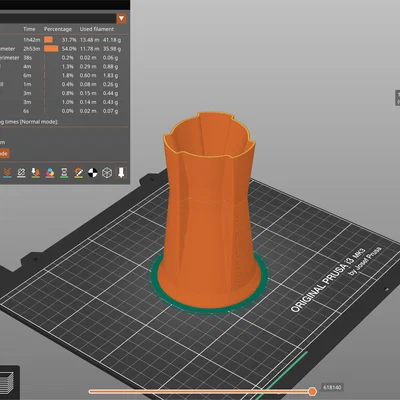The image size is (400, 400).
Task: Click the 0.26 g filament value
Action: [x=110, y=85]
